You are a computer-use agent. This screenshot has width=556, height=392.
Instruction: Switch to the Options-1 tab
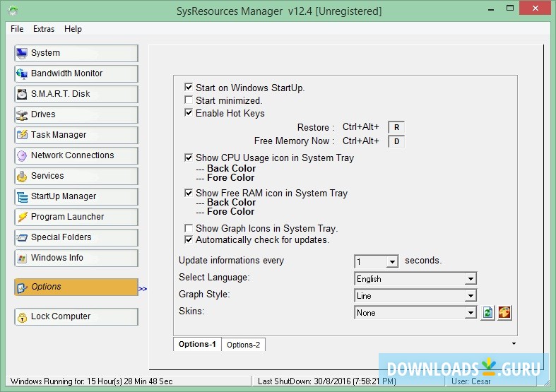tap(197, 344)
